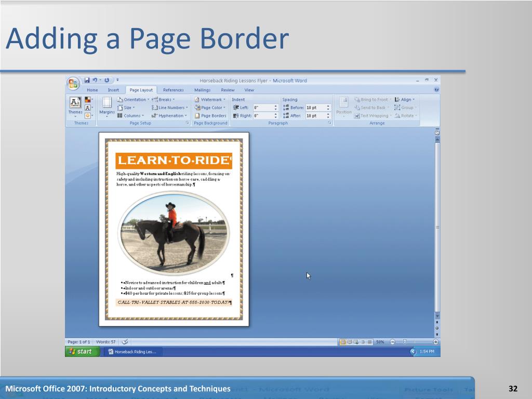Open Theme Colors picker

88,99
